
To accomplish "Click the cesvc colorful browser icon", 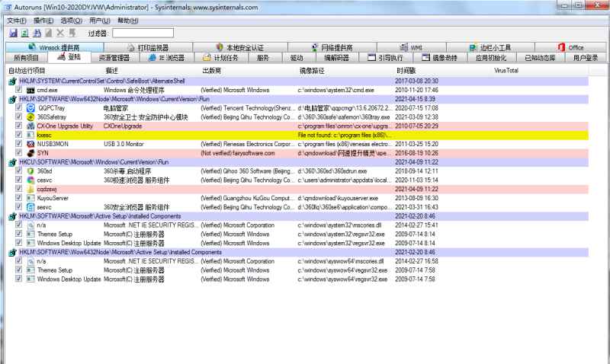I will pos(30,180).
